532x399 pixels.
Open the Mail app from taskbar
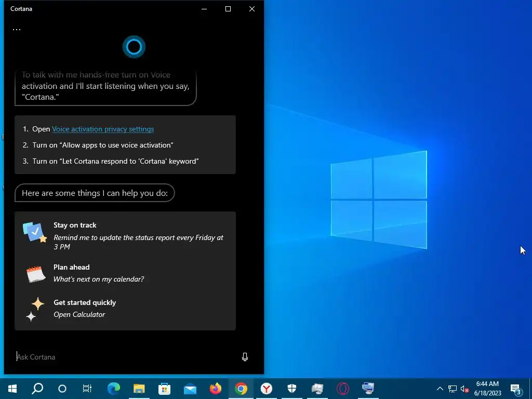pyautogui.click(x=190, y=389)
